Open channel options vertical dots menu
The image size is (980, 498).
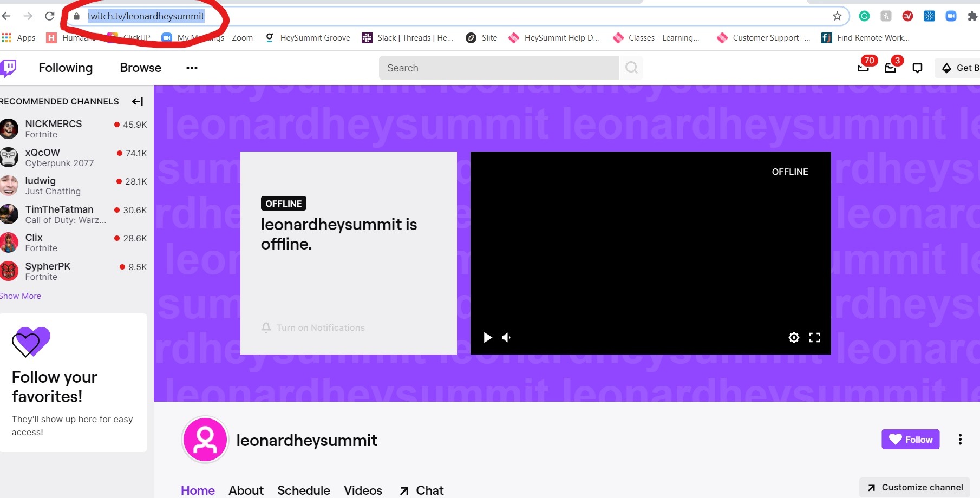pyautogui.click(x=960, y=440)
